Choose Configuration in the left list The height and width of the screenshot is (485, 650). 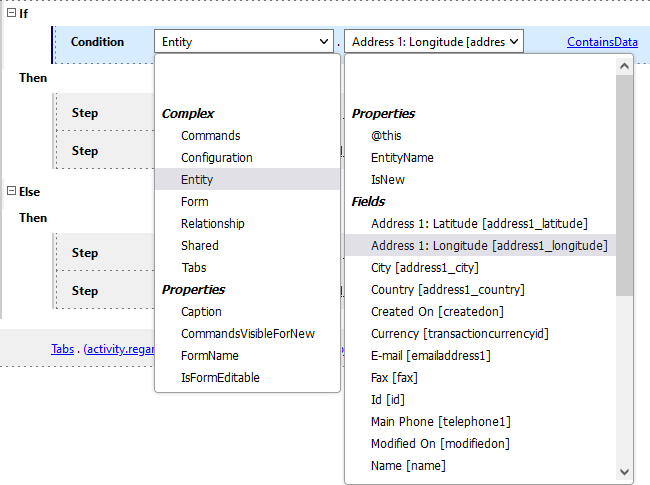tap(216, 158)
